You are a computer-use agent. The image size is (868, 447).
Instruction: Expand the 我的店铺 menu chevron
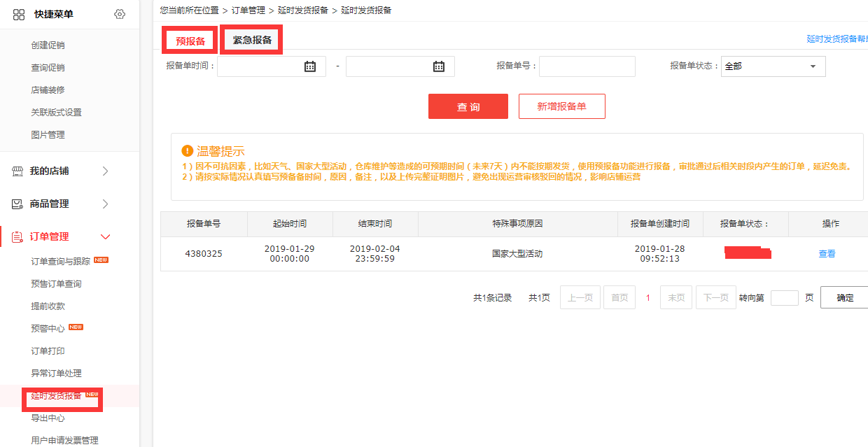(106, 171)
